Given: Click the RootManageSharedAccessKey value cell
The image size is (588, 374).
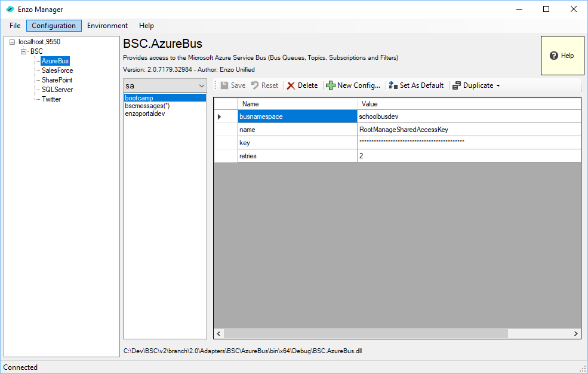Looking at the screenshot, I should (x=469, y=130).
